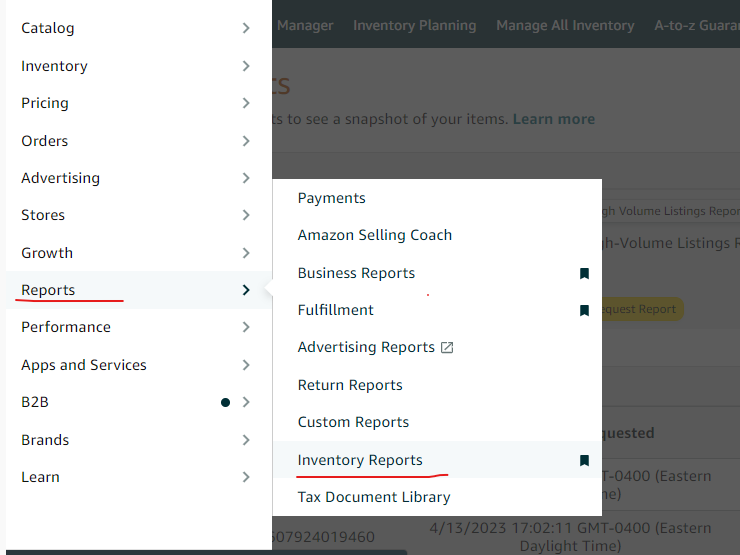Screen dimensions: 740x555
Task: Open the Advertising menu entry
Action: 60,178
